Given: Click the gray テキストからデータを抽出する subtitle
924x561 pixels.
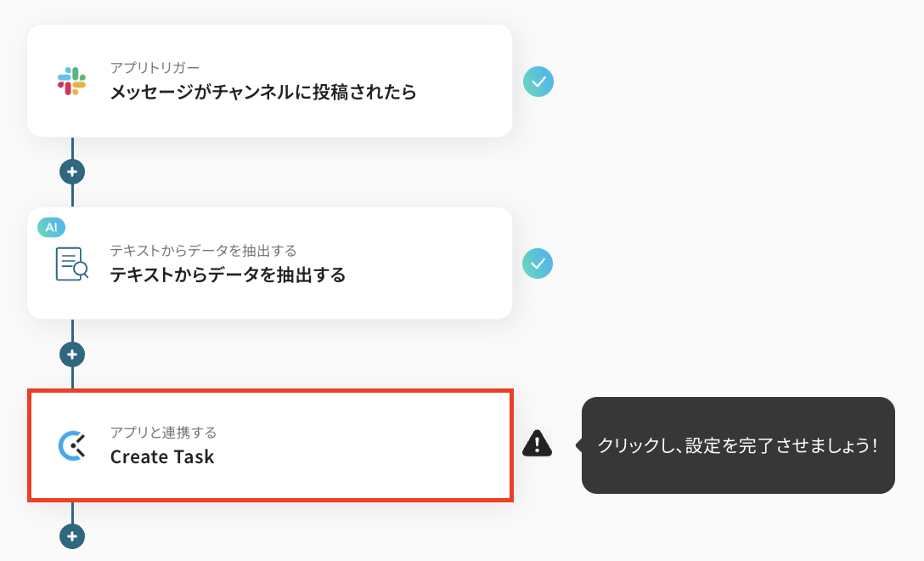Looking at the screenshot, I should 203,250.
